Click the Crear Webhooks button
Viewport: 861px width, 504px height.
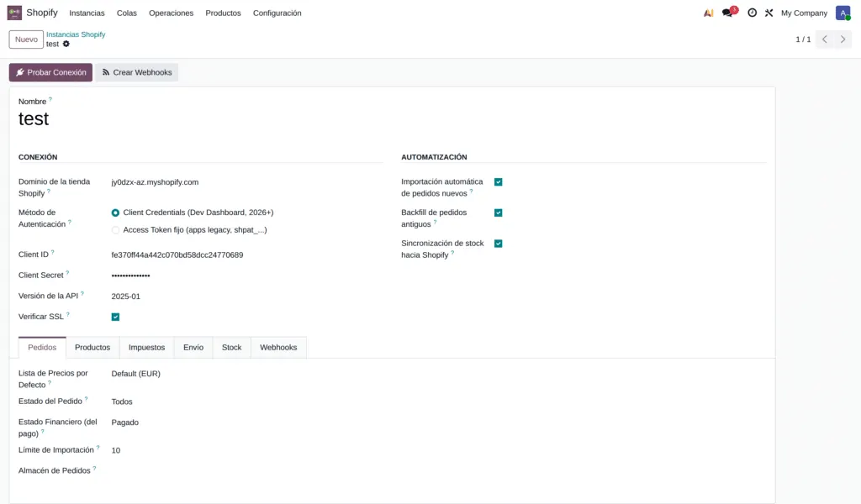tap(137, 72)
